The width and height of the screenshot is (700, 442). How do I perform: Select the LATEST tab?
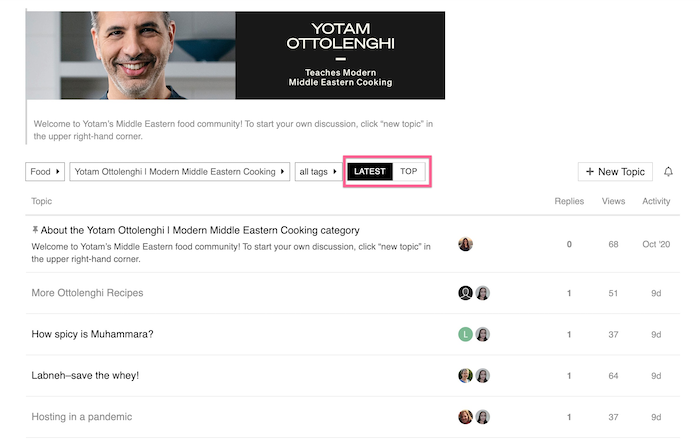click(x=370, y=171)
